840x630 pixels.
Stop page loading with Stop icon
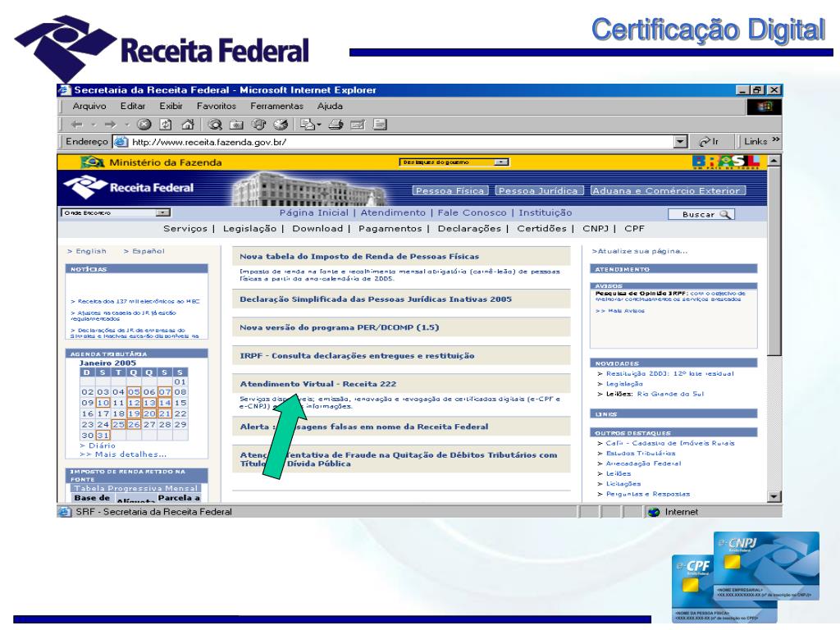(144, 125)
